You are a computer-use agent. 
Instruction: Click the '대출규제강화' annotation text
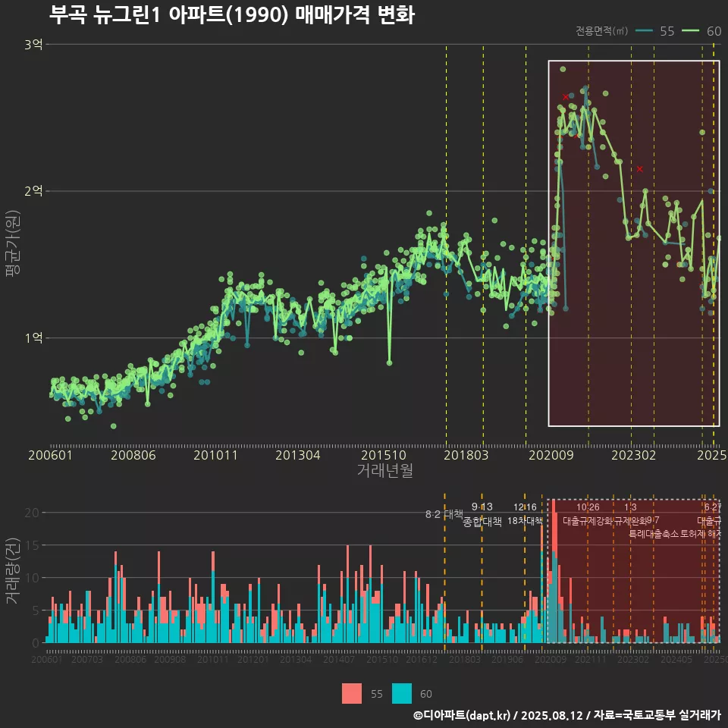588,521
